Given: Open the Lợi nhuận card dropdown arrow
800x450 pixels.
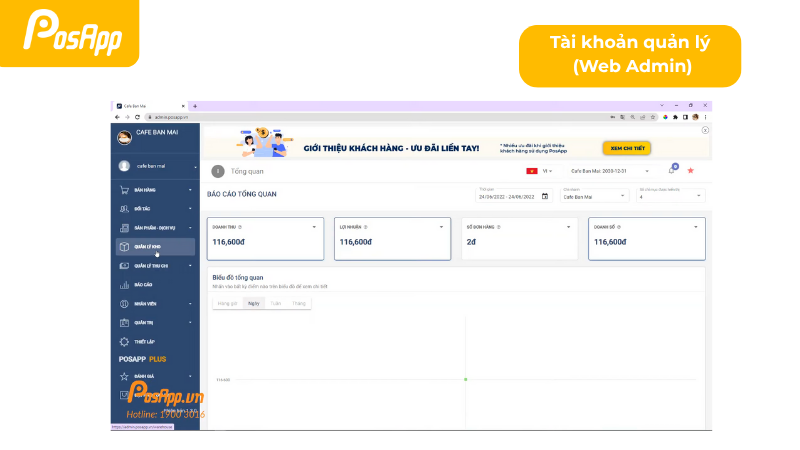Looking at the screenshot, I should (x=441, y=227).
